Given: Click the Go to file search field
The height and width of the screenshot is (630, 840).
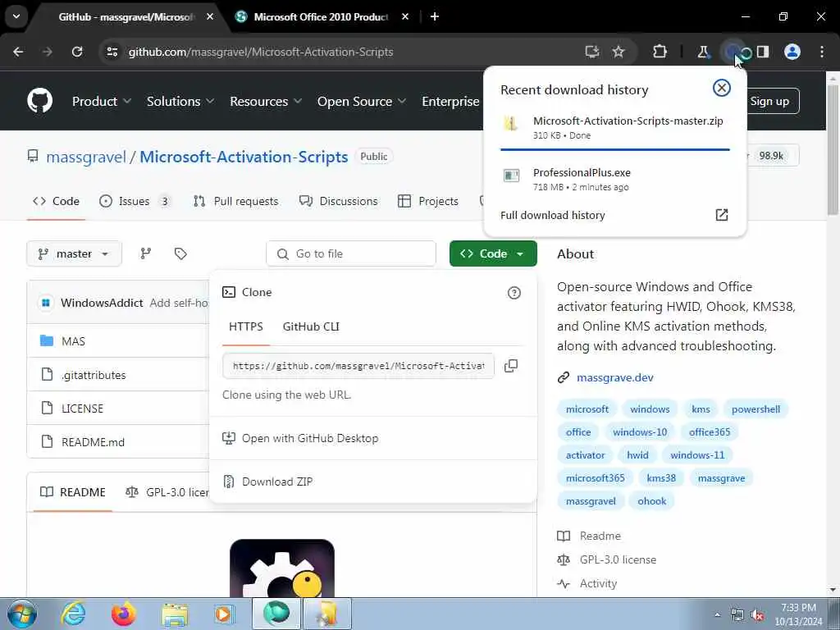Looking at the screenshot, I should [351, 253].
